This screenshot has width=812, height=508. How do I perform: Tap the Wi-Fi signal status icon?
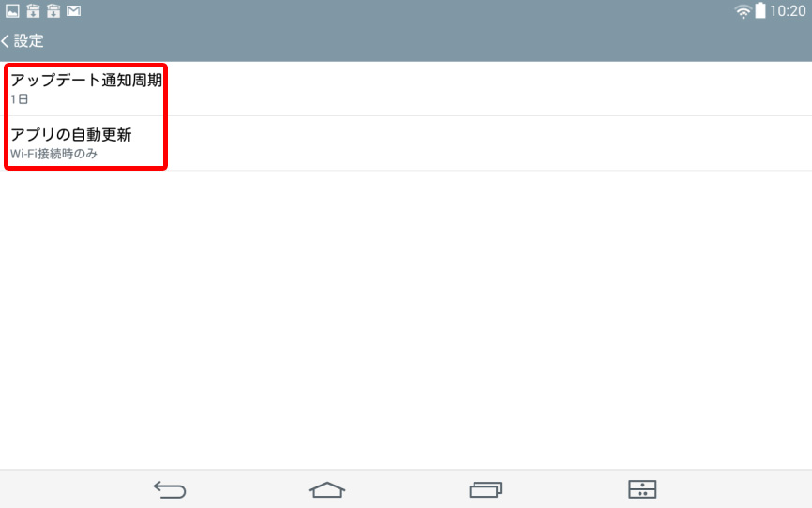pyautogui.click(x=744, y=11)
